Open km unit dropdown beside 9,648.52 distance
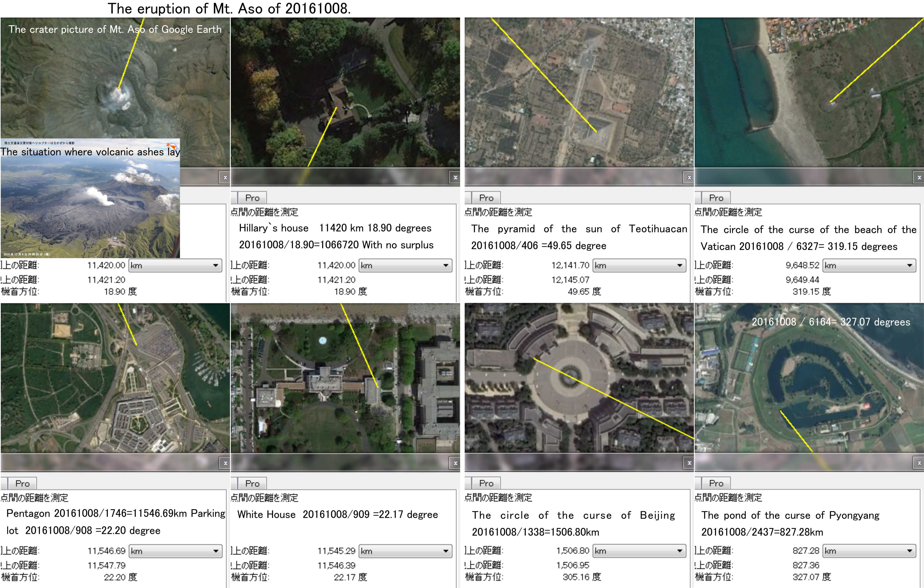This screenshot has width=924, height=588. [x=869, y=266]
